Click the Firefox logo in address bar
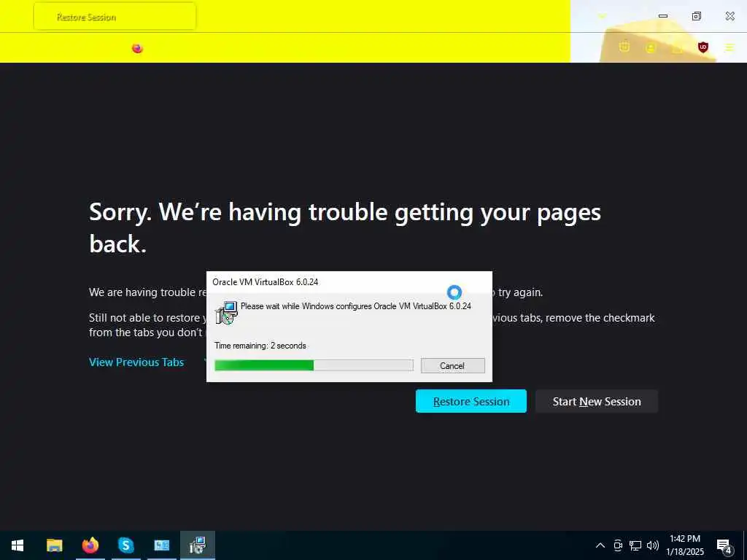Image resolution: width=747 pixels, height=560 pixels. point(137,48)
